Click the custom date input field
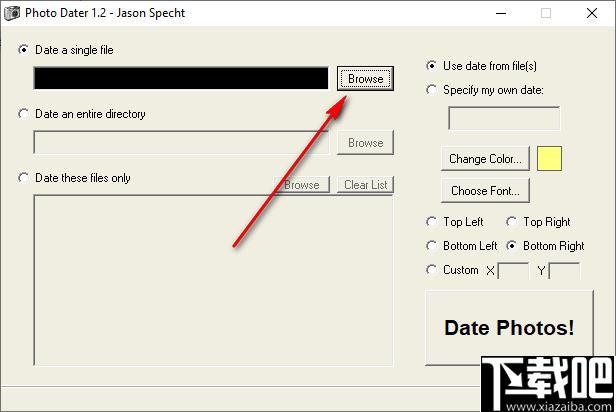 coord(504,118)
